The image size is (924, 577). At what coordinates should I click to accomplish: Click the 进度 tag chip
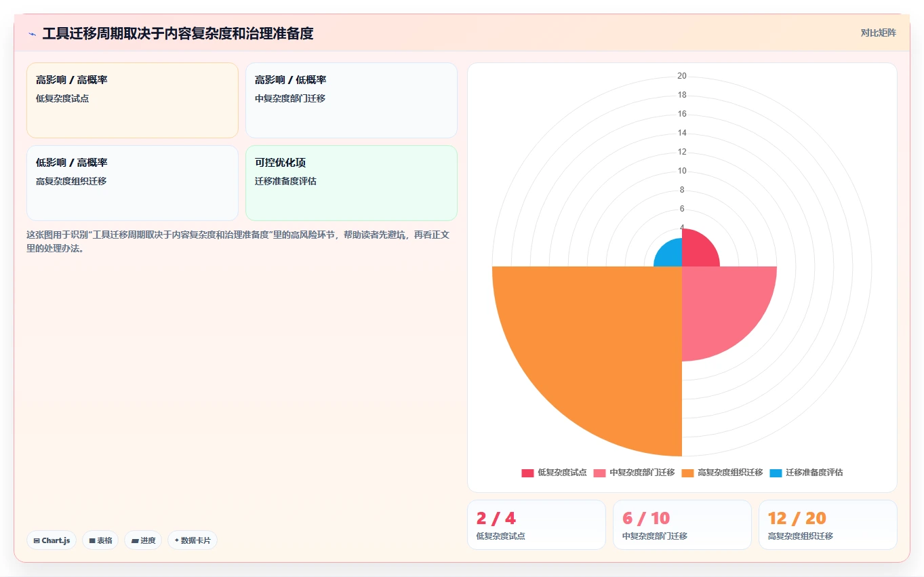(143, 540)
